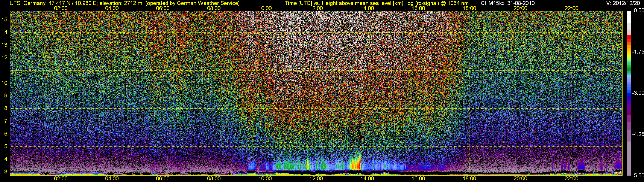This screenshot has height=182, width=644.
Task: Click the height label "10."
Action: 5,83
